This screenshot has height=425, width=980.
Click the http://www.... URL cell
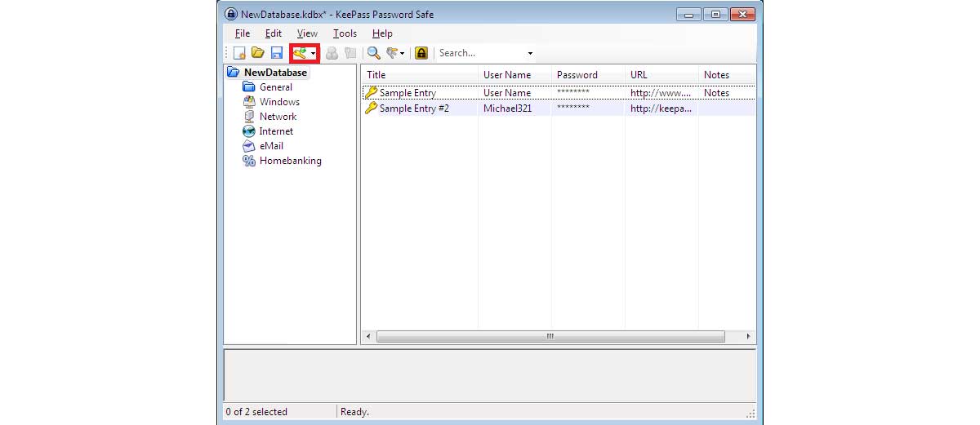click(x=661, y=93)
